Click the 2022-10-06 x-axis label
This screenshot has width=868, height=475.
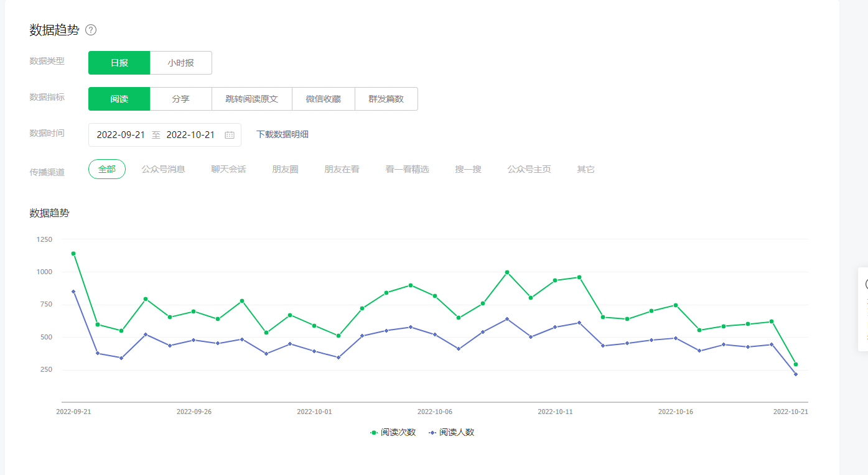click(x=435, y=412)
